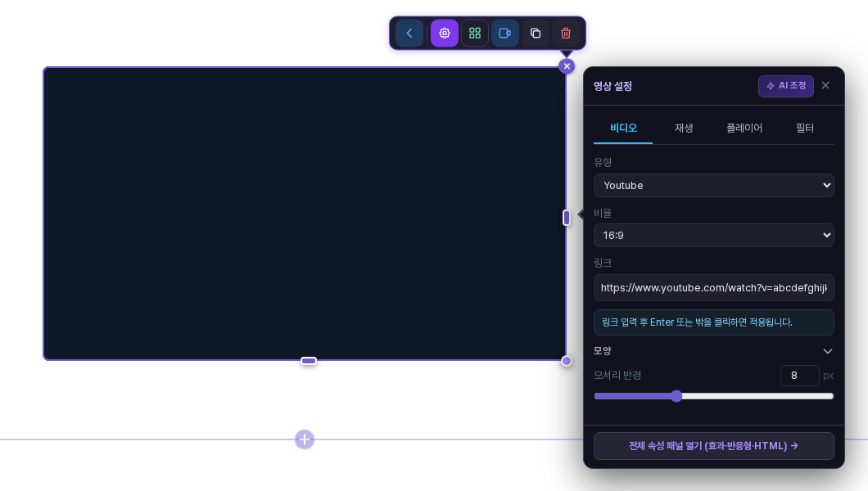Viewport: 868px width, 491px height.
Task: Click the green grid layout icon
Action: [475, 34]
